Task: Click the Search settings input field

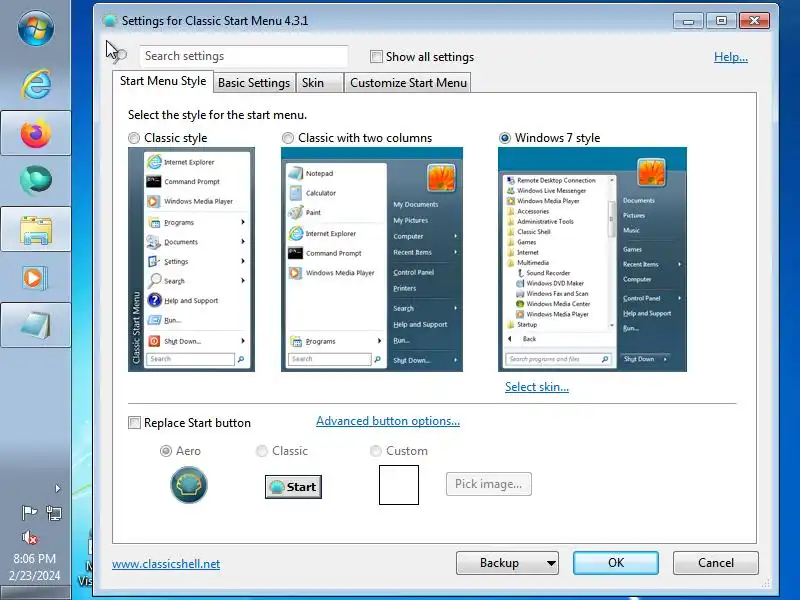Action: [244, 56]
